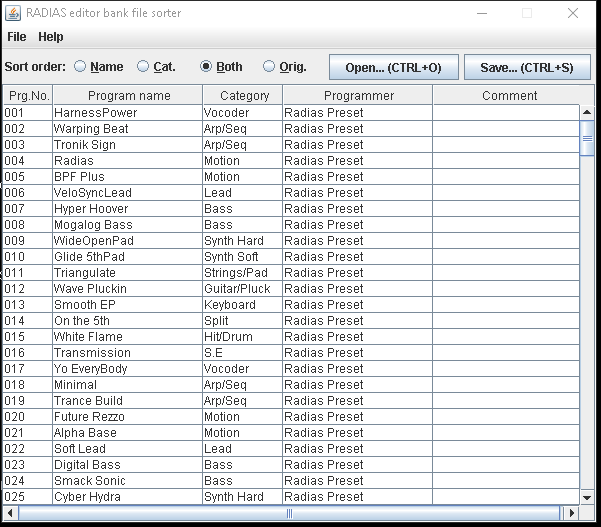Select the Future Rezzo program name
This screenshot has height=527, width=601.
[127, 417]
